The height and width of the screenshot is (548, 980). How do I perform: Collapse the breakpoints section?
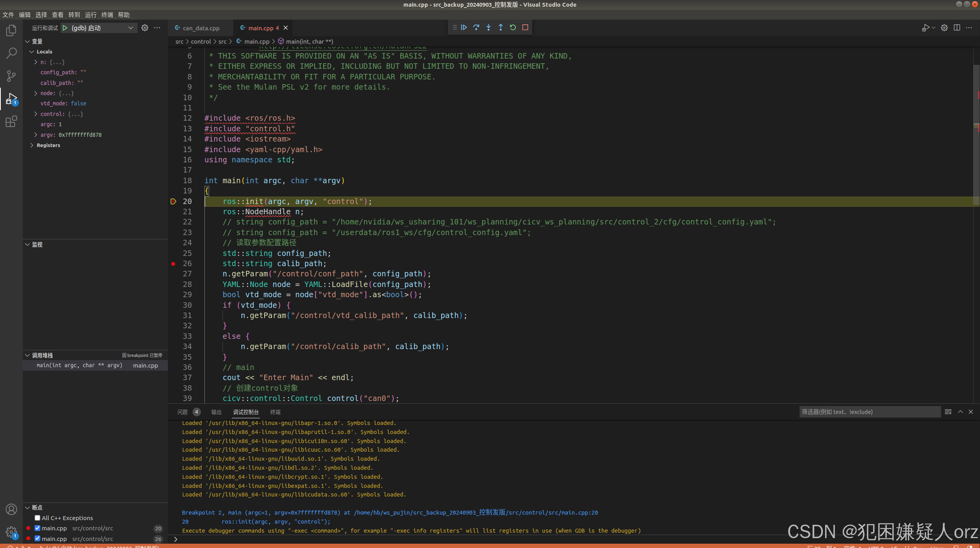coord(28,508)
